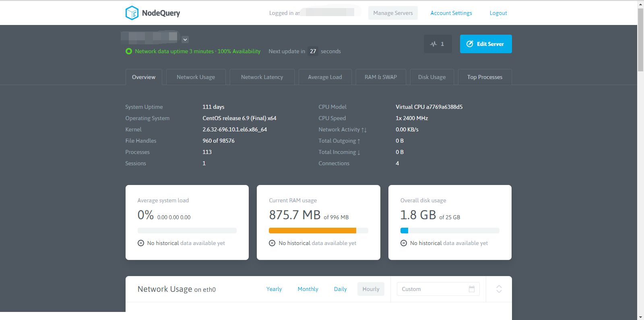Switch to the Network Usage tab
This screenshot has width=644, height=320.
pos(196,77)
